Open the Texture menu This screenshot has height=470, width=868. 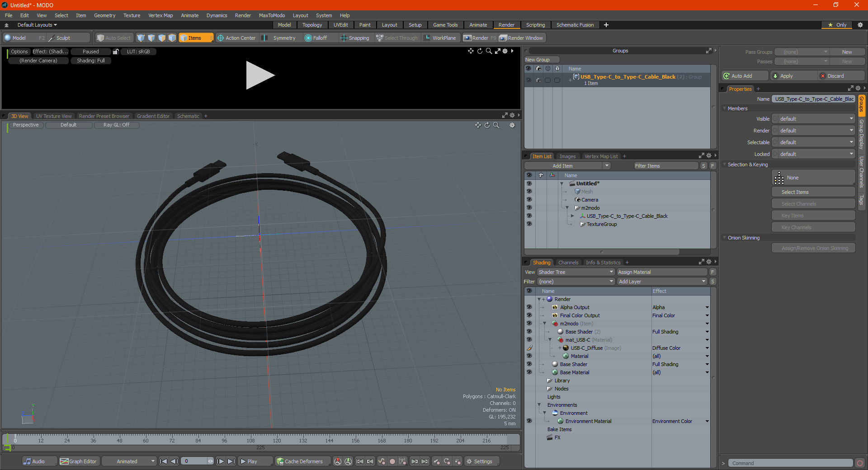(x=132, y=15)
